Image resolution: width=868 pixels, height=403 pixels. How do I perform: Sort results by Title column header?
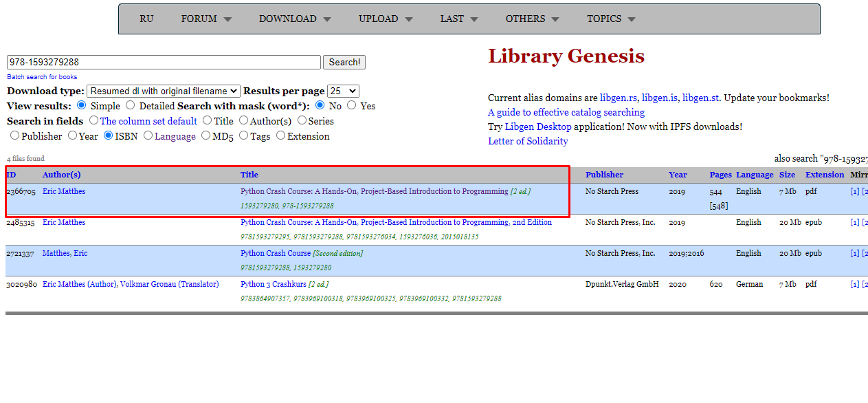click(249, 175)
